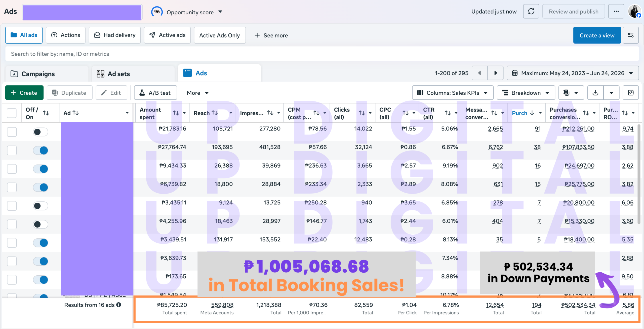Sort by Clicks (all) arrows

362,113
